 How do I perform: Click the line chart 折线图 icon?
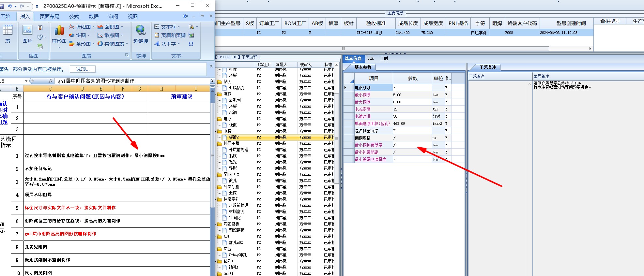point(72,27)
